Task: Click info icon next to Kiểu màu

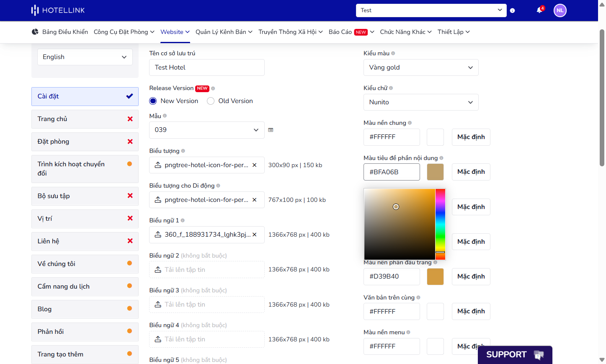Action: click(x=393, y=53)
